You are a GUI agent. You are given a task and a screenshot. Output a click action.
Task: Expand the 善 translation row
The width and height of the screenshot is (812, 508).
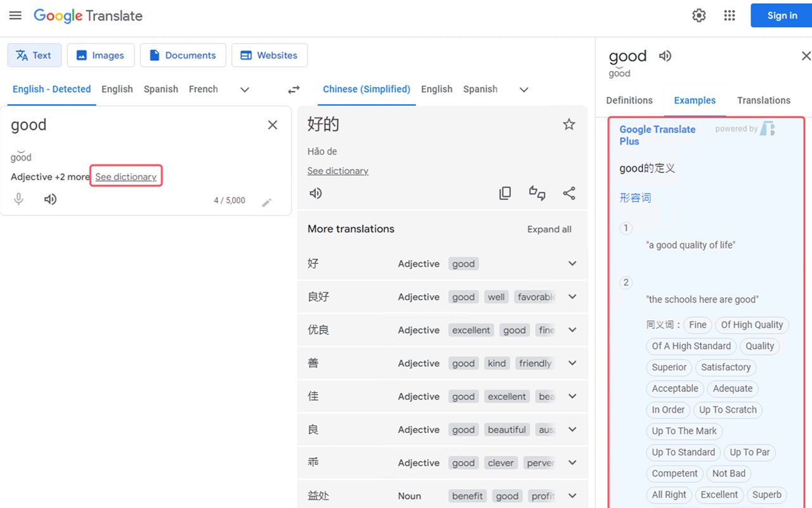tap(572, 363)
